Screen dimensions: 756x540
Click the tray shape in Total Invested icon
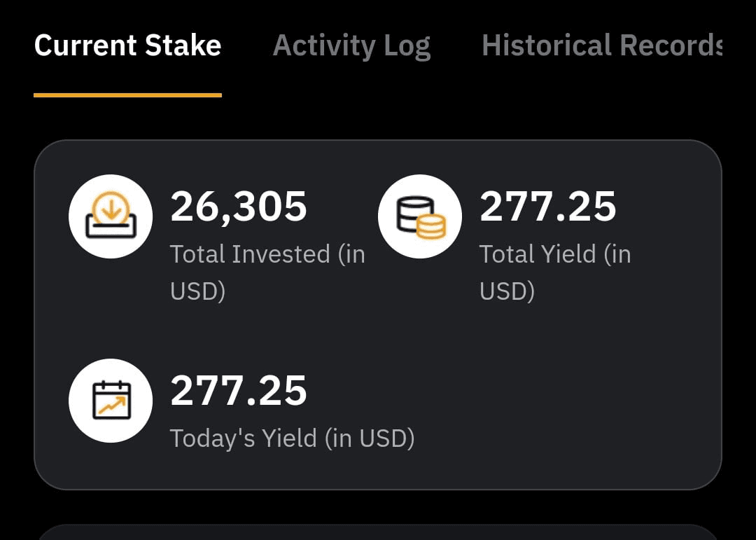(111, 227)
